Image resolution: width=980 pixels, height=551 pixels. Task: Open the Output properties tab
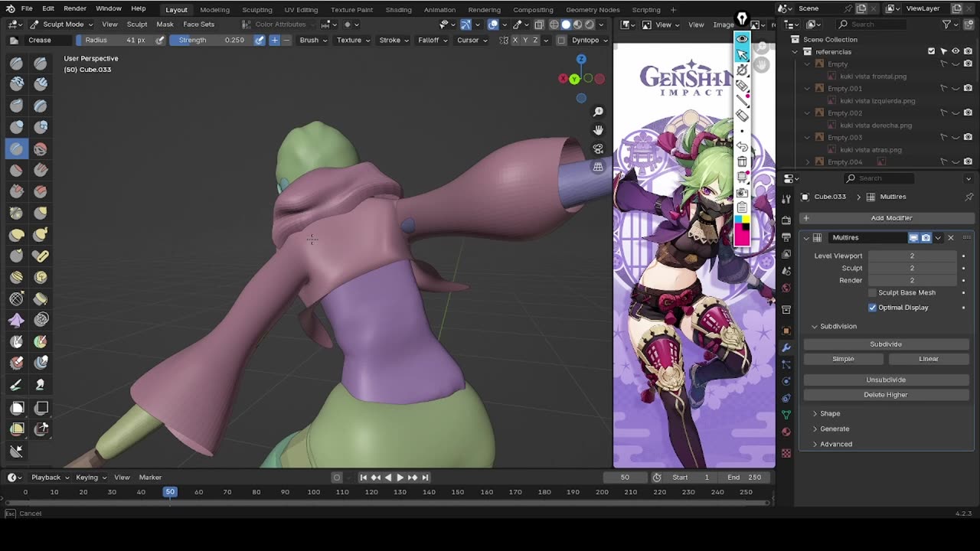786,237
